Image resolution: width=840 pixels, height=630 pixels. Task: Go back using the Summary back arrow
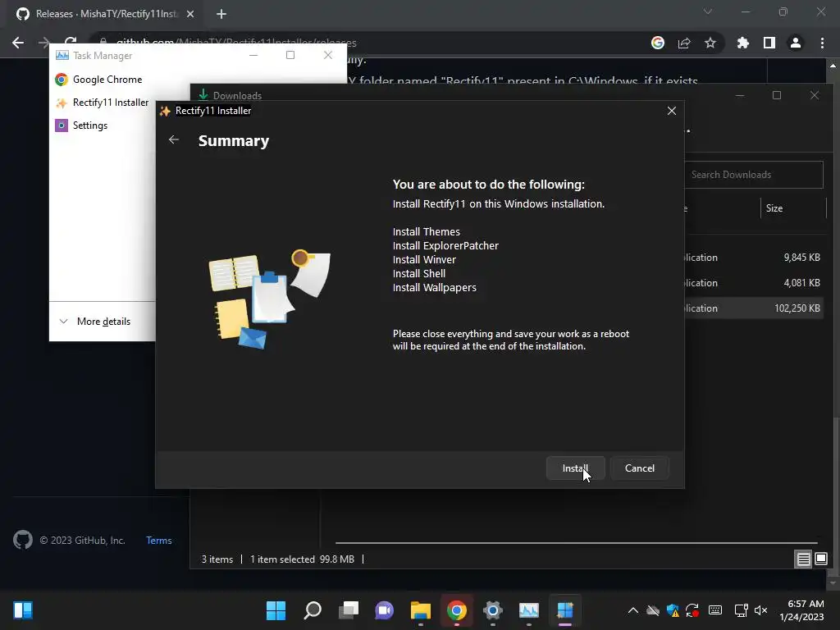(x=174, y=139)
